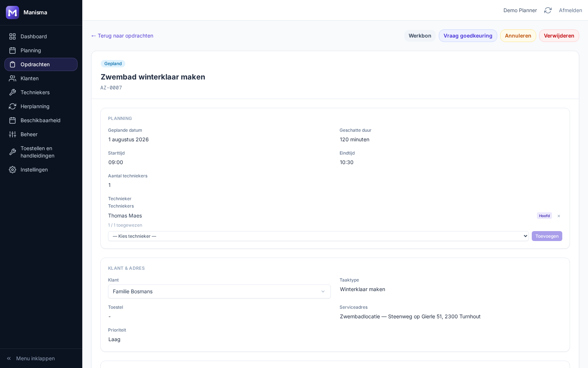Click the Toestellen en handleidingen wrench icon
The height and width of the screenshot is (368, 588).
(12, 152)
